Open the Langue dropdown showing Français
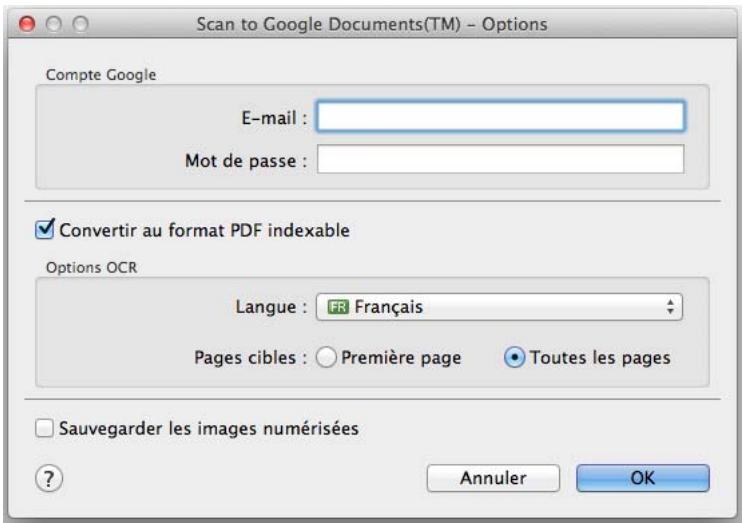743x523 pixels. 499,308
